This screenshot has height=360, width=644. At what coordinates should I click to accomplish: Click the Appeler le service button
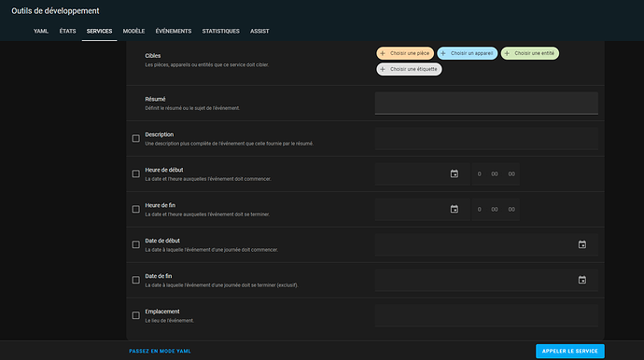[570, 352]
